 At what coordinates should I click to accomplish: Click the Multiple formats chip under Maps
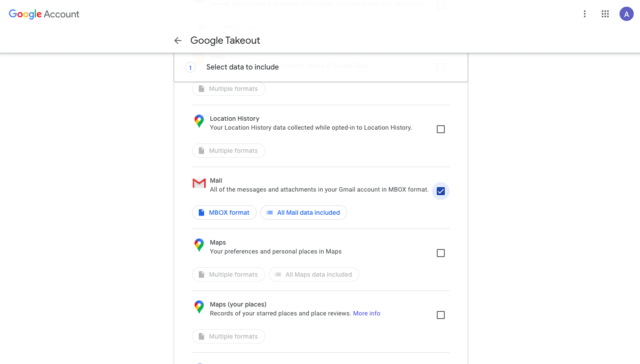click(x=228, y=274)
